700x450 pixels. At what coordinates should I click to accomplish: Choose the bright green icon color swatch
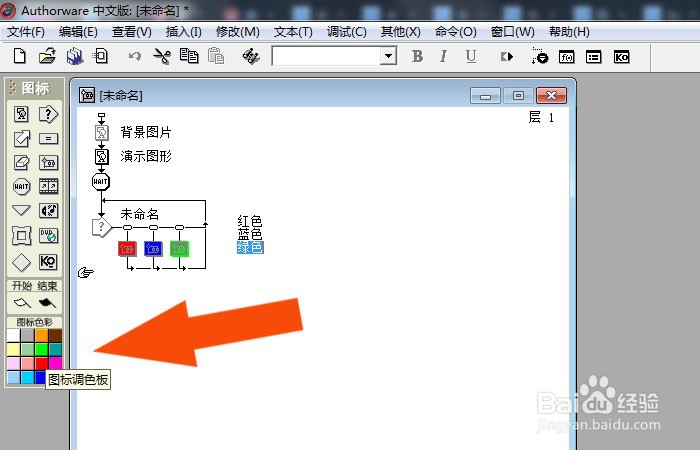(x=42, y=350)
